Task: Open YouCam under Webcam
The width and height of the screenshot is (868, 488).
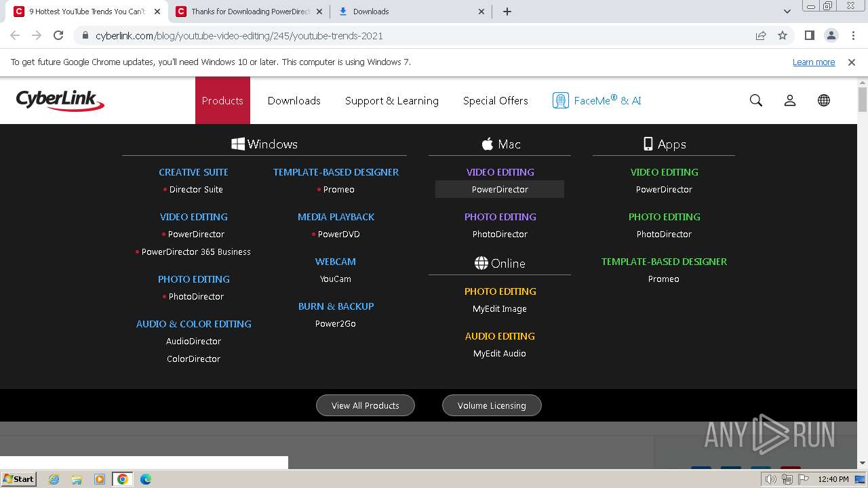Action: 336,279
